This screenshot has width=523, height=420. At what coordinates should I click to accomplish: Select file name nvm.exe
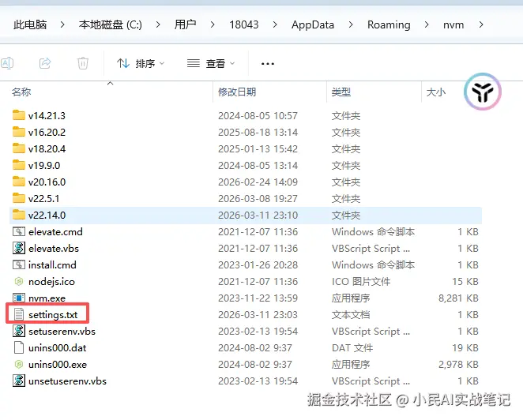[x=47, y=298]
